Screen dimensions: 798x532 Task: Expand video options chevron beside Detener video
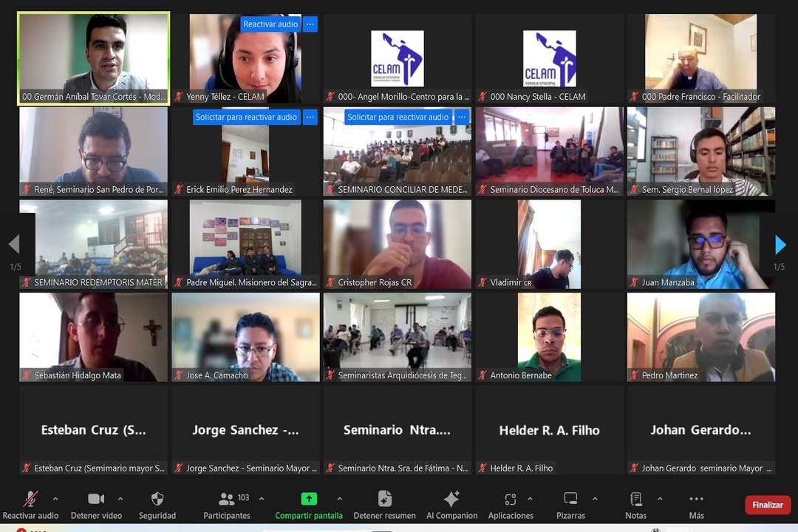point(120,499)
